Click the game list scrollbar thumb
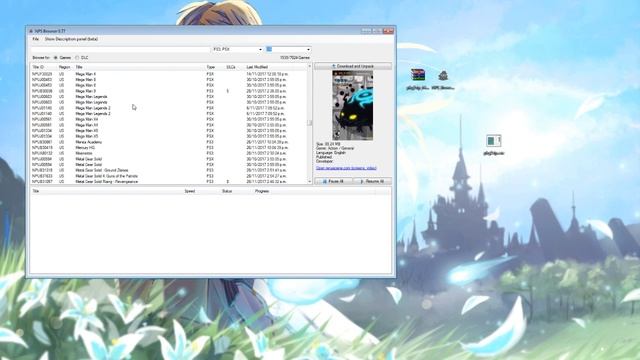Viewport: 640px width, 360px height. pos(309,122)
